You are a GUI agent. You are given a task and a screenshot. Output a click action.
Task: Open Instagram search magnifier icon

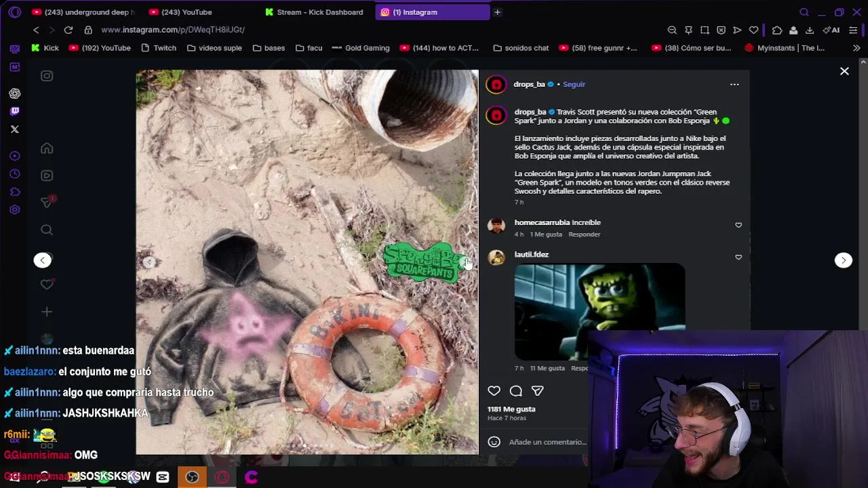click(x=47, y=230)
